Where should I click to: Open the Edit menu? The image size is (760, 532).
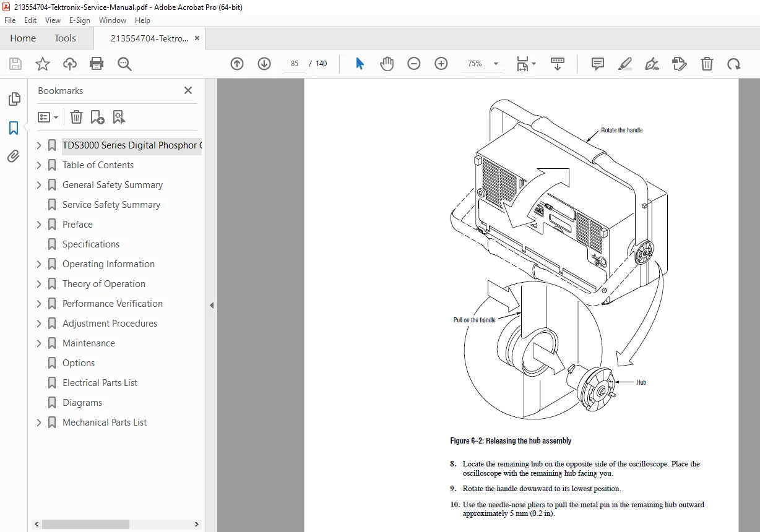coord(30,20)
